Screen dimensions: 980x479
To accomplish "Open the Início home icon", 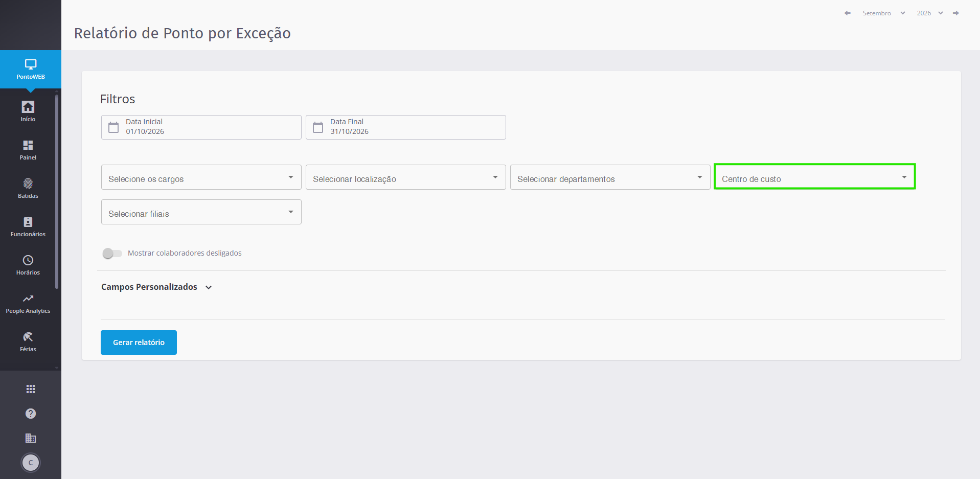I will 28,107.
